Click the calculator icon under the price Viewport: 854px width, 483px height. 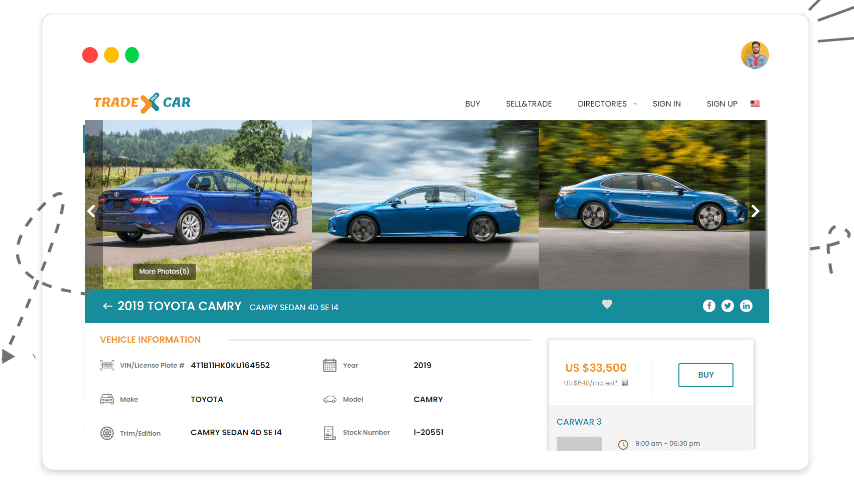tap(625, 383)
